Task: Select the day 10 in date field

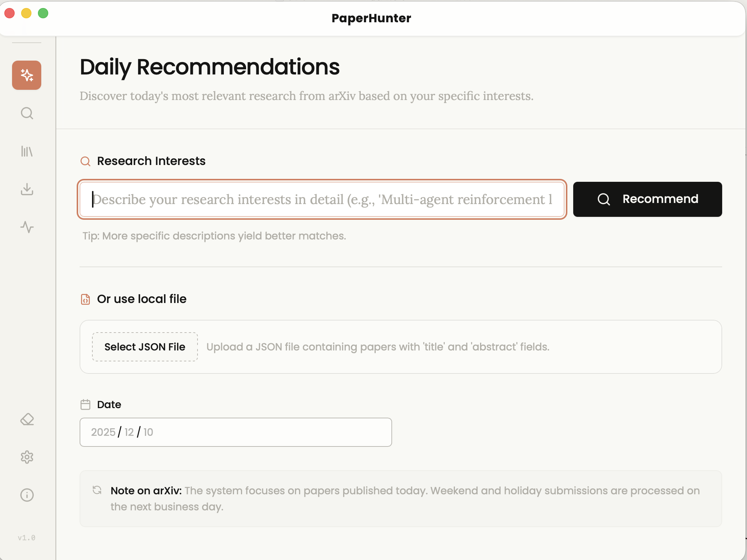Action: point(148,432)
